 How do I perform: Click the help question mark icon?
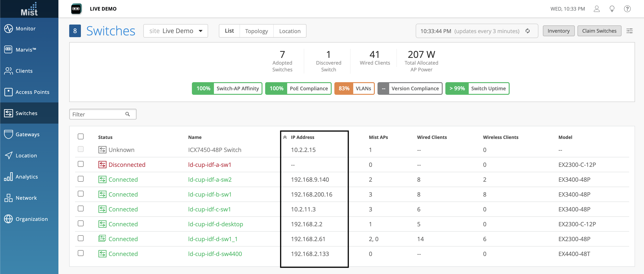627,9
